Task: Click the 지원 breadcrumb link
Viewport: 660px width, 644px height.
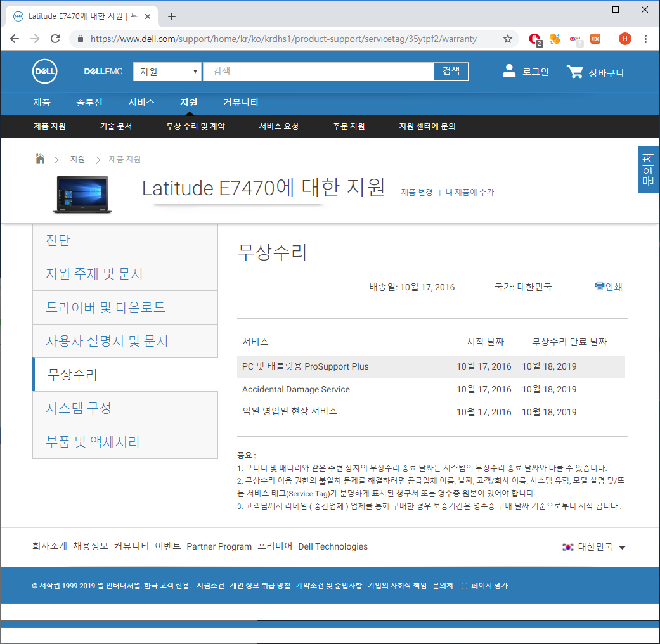Action: (77, 159)
